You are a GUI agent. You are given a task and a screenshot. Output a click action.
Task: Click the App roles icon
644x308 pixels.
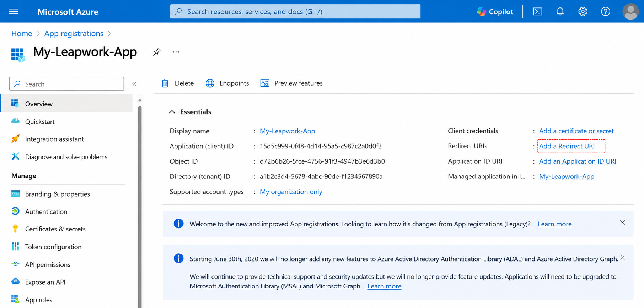pos(15,299)
